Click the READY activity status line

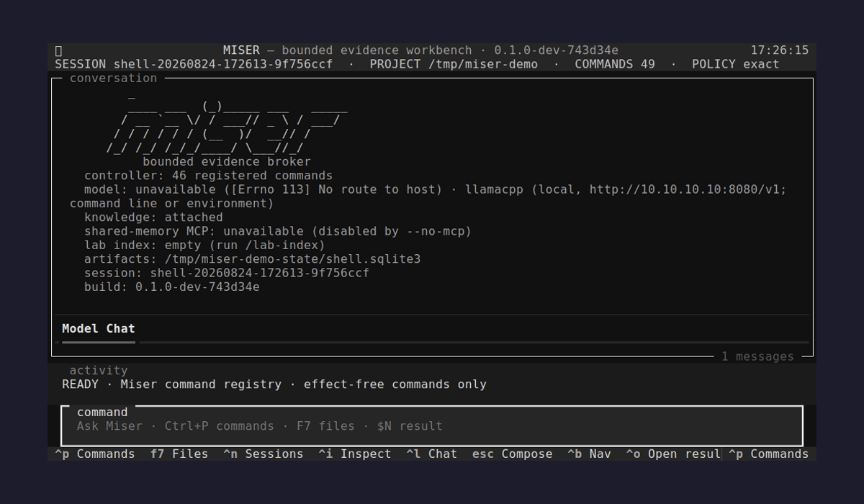[x=274, y=384]
